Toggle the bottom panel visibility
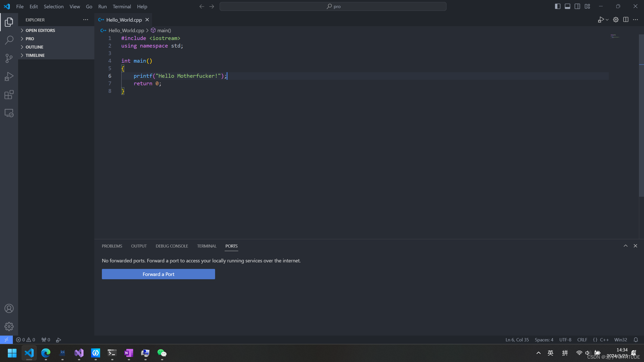The image size is (644, 362). pyautogui.click(x=568, y=6)
